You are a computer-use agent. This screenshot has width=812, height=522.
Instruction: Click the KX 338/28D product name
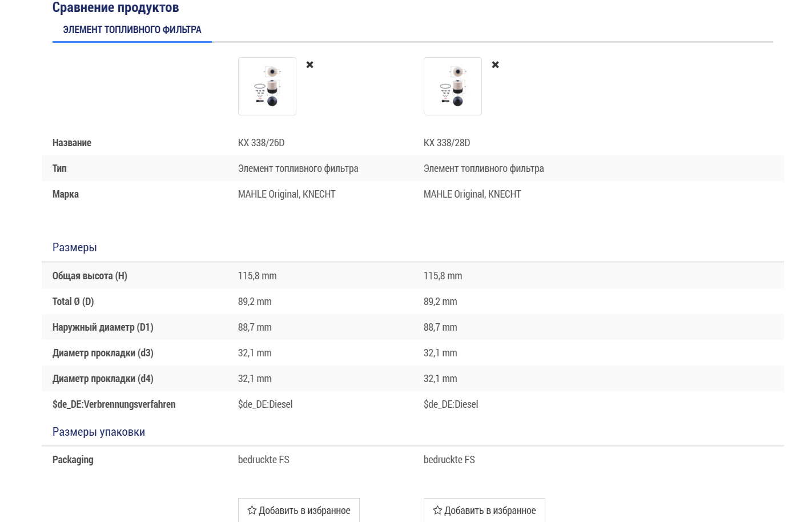coord(447,143)
